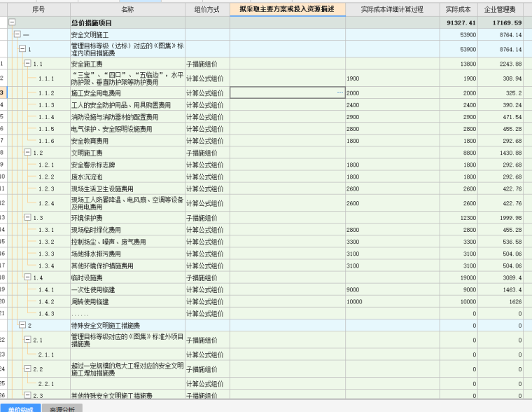
Task: Select tree item 2.1.1
Action: tap(46, 355)
